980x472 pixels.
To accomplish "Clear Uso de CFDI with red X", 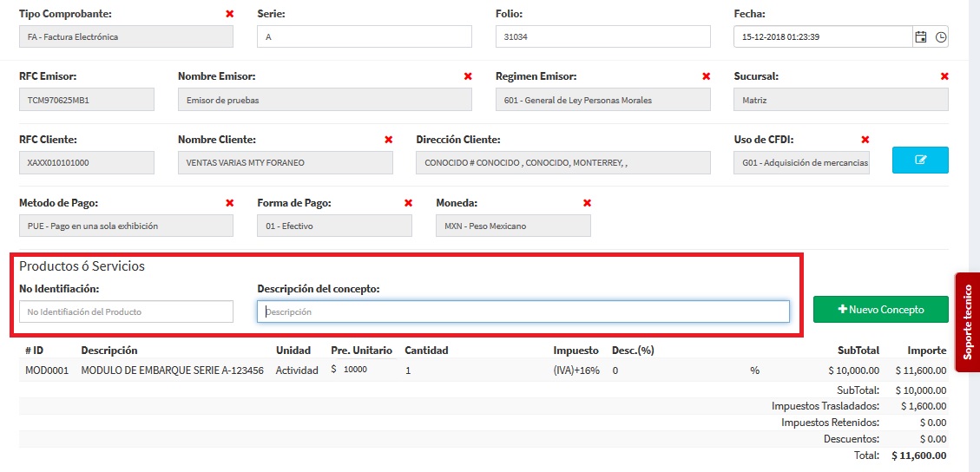I will coord(865,140).
